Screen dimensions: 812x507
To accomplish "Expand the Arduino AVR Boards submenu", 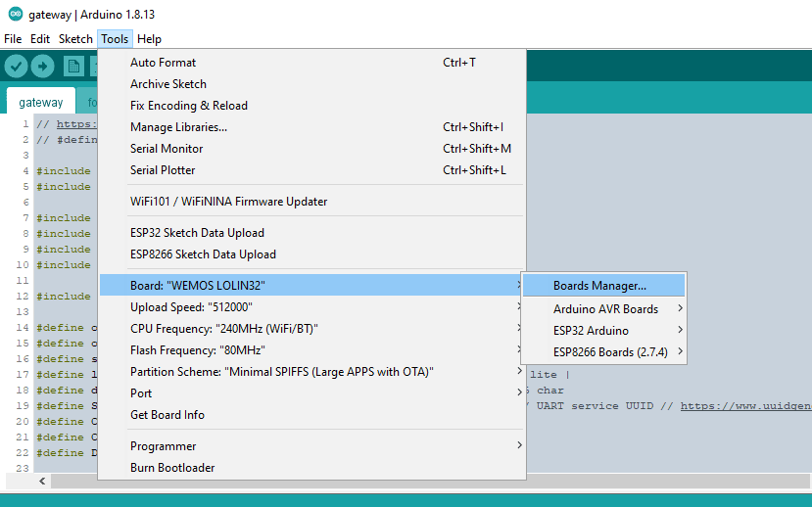I will click(x=603, y=309).
